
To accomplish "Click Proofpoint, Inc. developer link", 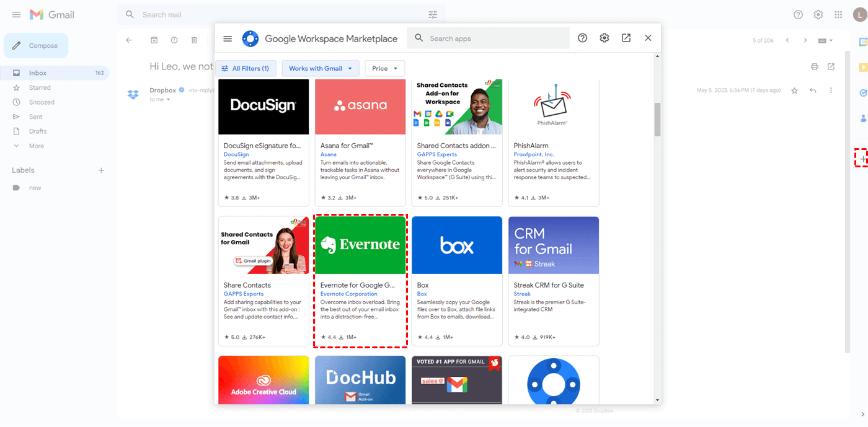I will pos(534,154).
